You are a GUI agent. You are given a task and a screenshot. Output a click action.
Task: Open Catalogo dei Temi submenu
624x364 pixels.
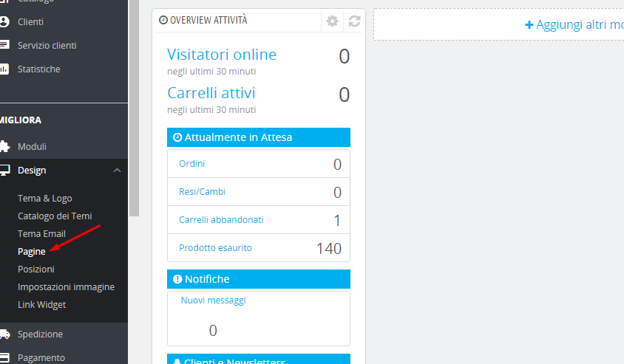coord(55,216)
